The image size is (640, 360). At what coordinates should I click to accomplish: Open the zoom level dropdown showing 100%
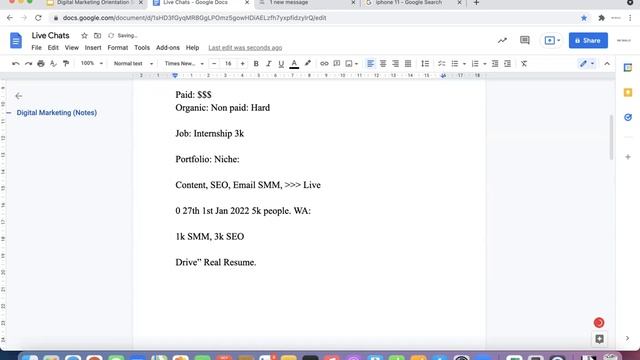click(91, 63)
